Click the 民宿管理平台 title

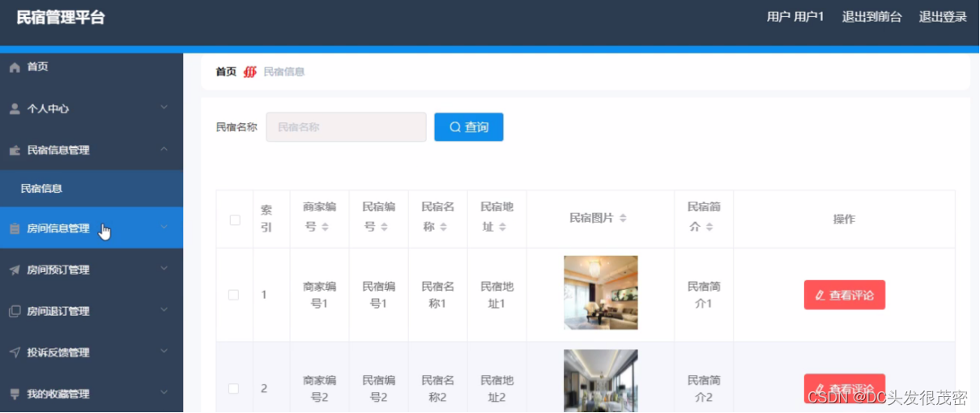click(x=61, y=18)
